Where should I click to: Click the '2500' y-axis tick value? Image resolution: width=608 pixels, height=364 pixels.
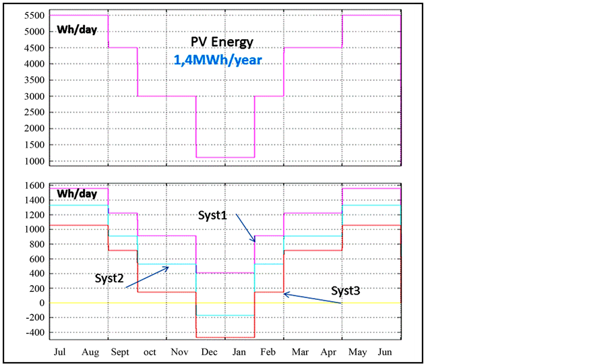34,112
